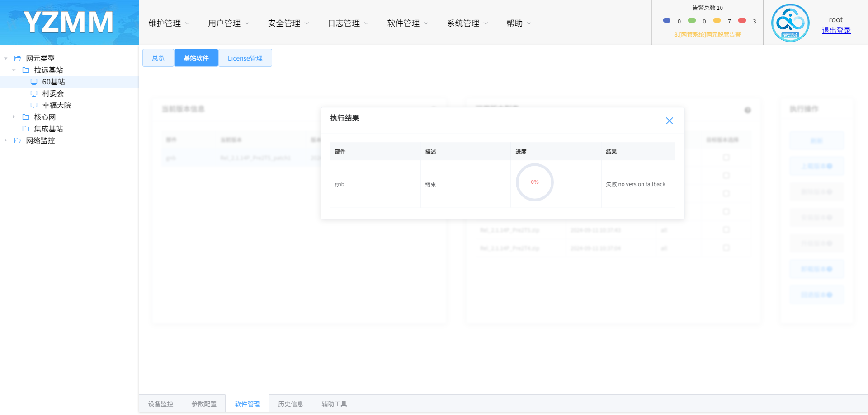Image resolution: width=868 pixels, height=415 pixels.
Task: Click the green alarm level indicator
Action: coord(692,20)
